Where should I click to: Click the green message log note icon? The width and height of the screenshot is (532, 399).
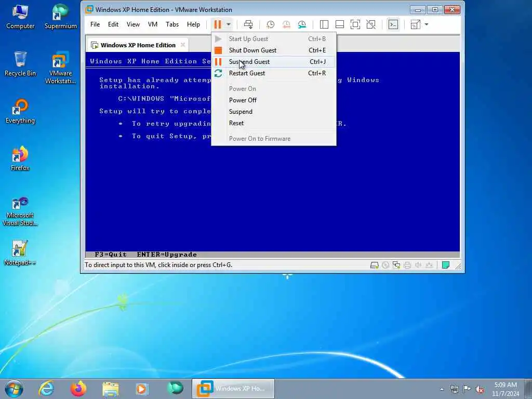(446, 265)
